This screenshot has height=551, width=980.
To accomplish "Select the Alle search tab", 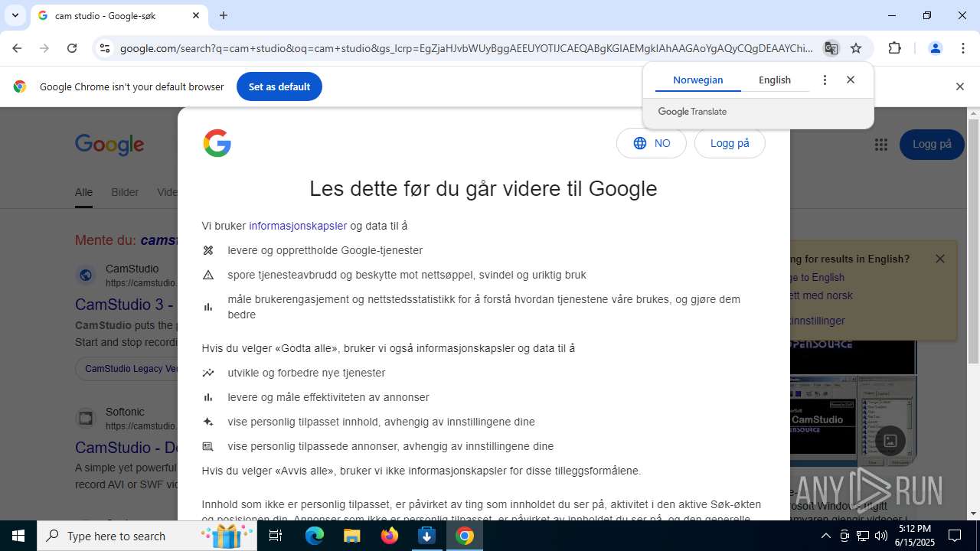I will click(x=83, y=193).
